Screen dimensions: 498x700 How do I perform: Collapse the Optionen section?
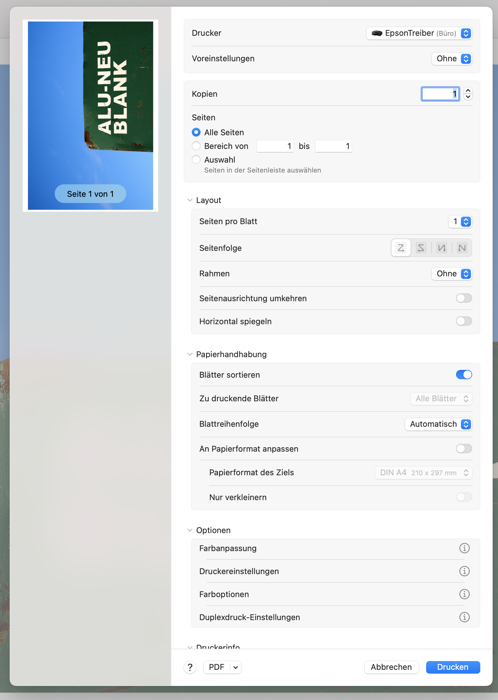190,530
